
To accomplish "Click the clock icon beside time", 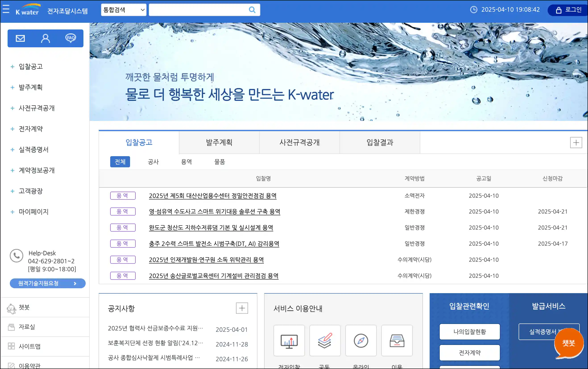I will (474, 10).
